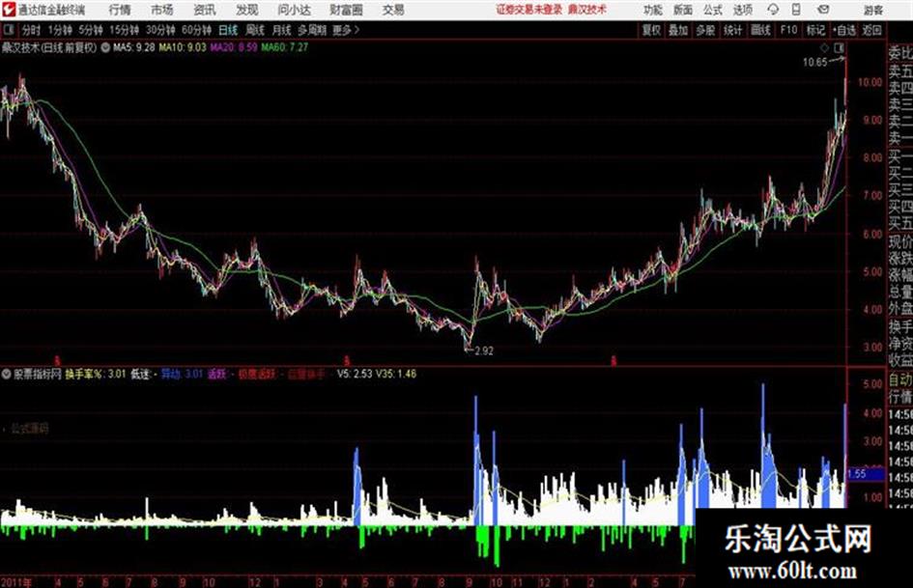Click the headset customer service icon
Image resolution: width=913 pixels, height=588 pixels.
coord(773,10)
